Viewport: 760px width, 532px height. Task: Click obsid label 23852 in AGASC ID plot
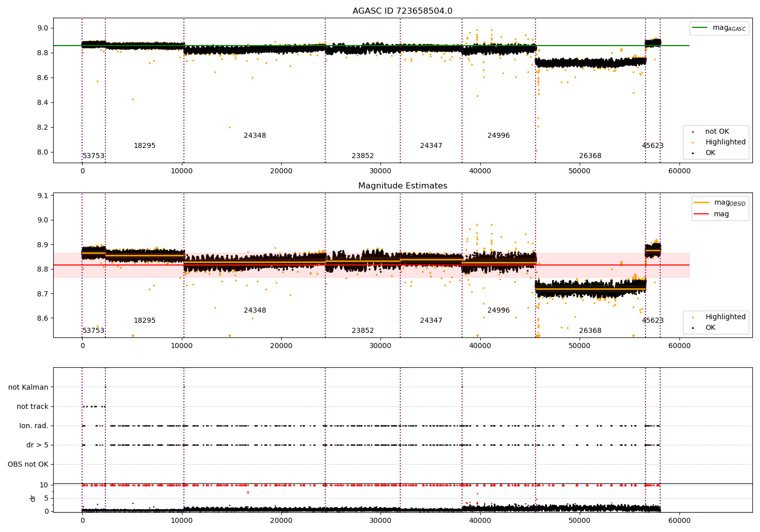click(363, 156)
